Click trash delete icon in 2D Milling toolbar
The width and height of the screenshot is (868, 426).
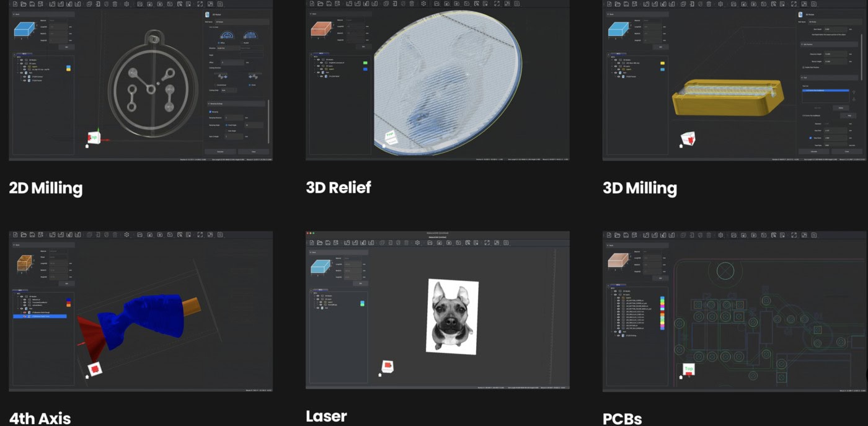click(115, 4)
